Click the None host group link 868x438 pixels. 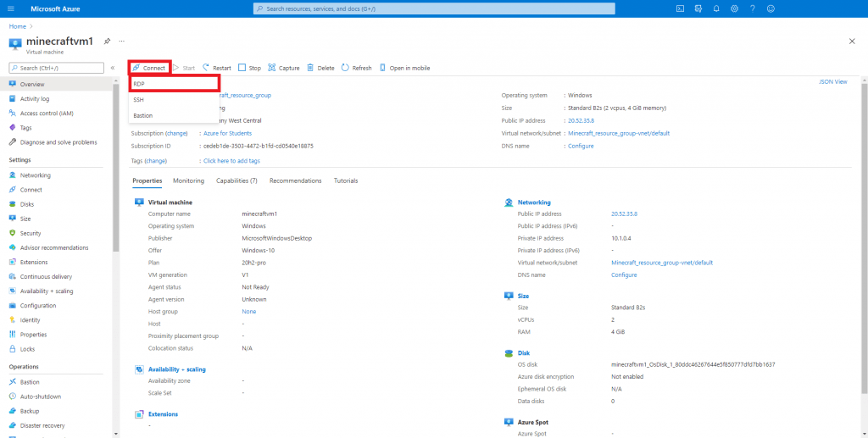(249, 312)
